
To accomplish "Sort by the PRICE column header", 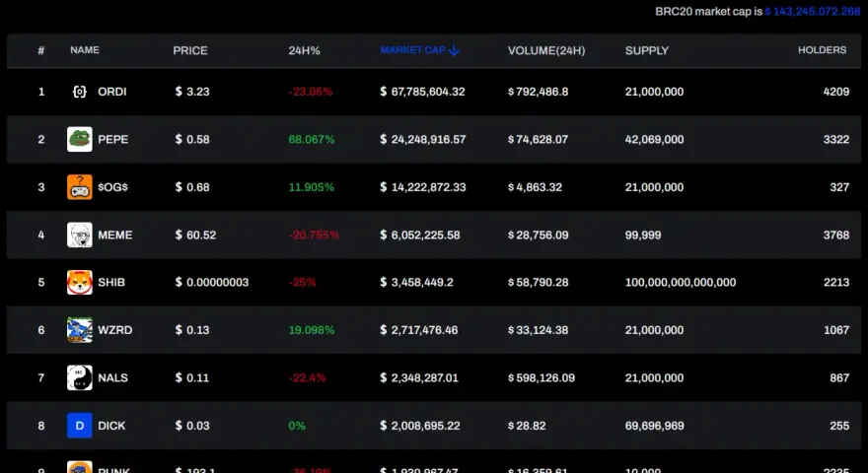I will [190, 50].
